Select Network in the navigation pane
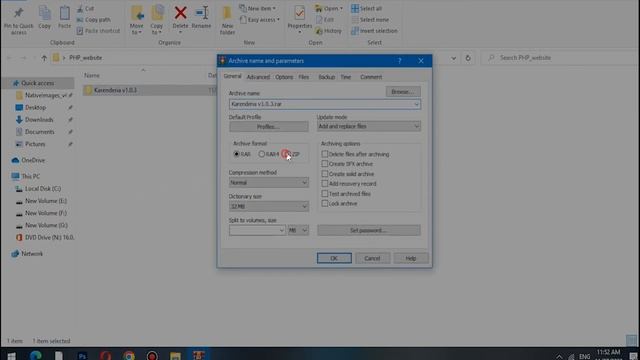The width and height of the screenshot is (640, 360). (x=32, y=253)
